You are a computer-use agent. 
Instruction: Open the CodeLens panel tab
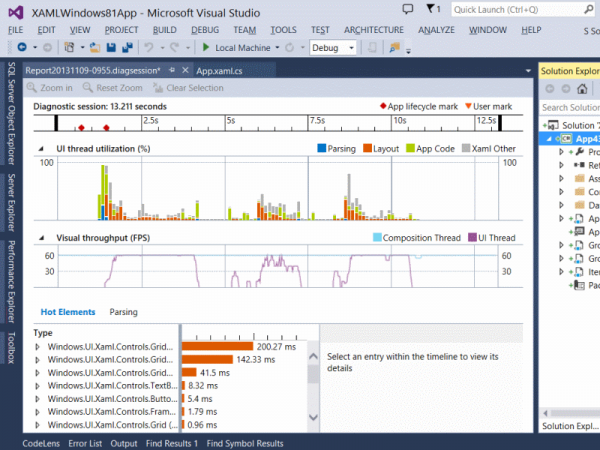[41, 443]
